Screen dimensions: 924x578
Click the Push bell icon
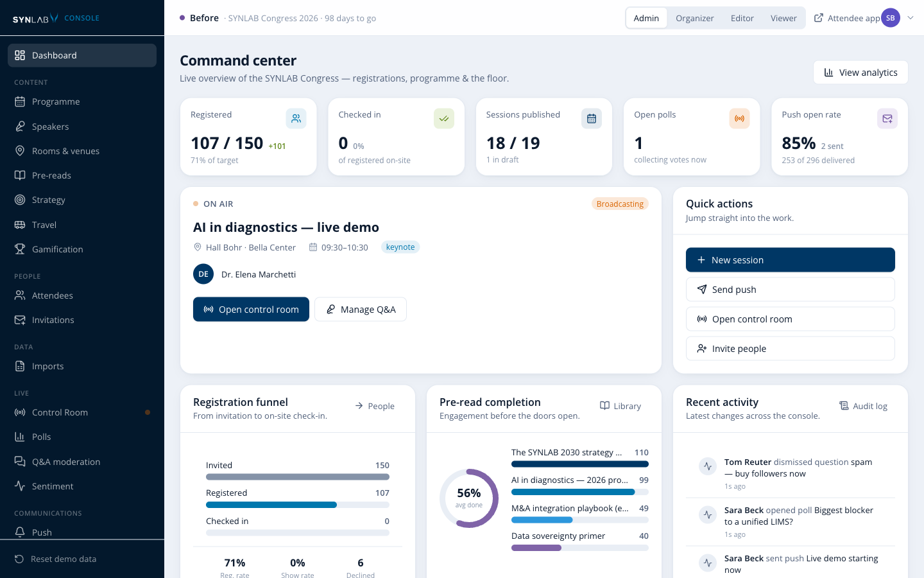pos(20,532)
